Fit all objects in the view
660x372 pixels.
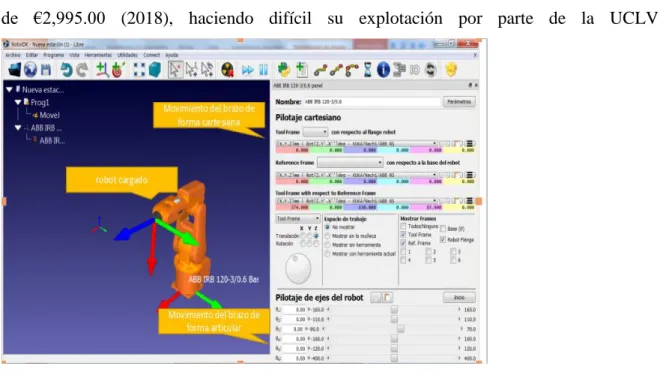coord(139,69)
